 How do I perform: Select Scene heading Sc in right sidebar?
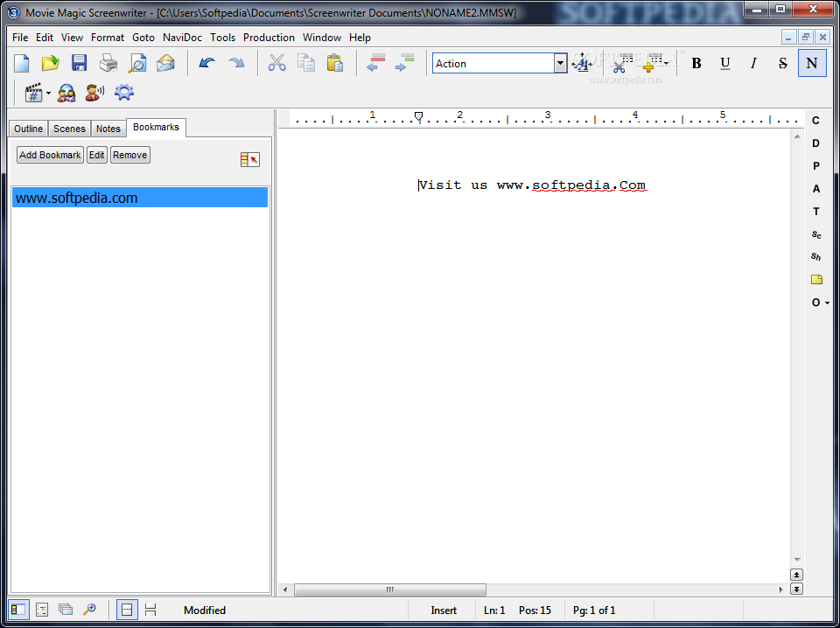(x=815, y=234)
